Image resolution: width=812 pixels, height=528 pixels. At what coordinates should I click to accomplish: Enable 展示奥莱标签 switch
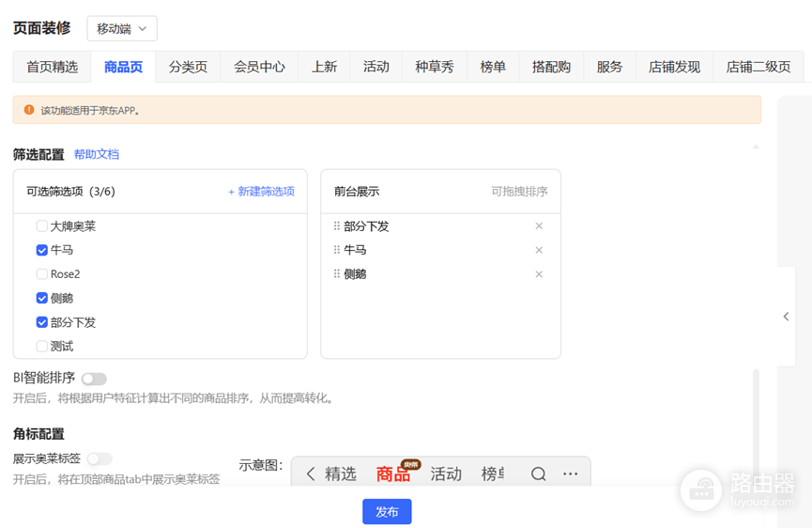(x=100, y=458)
